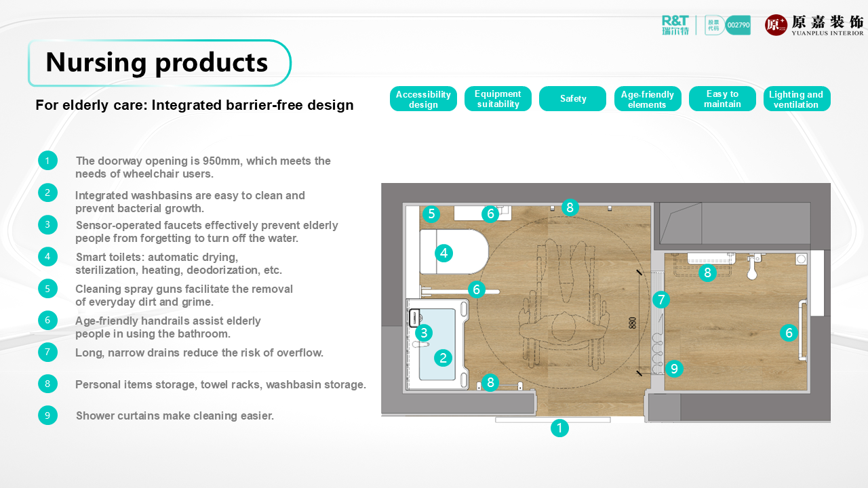Click list bullet 9 beside shower curtains text
The image size is (868, 488).
click(47, 415)
